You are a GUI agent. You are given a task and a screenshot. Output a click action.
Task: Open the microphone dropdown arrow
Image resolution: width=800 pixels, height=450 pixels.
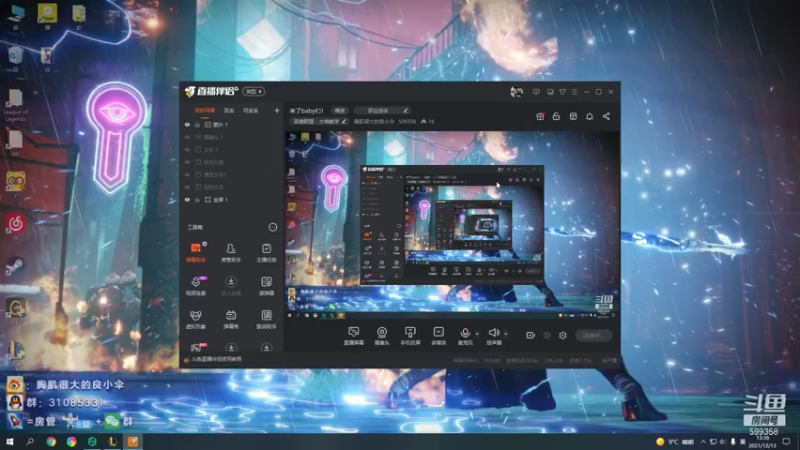pyautogui.click(x=477, y=334)
